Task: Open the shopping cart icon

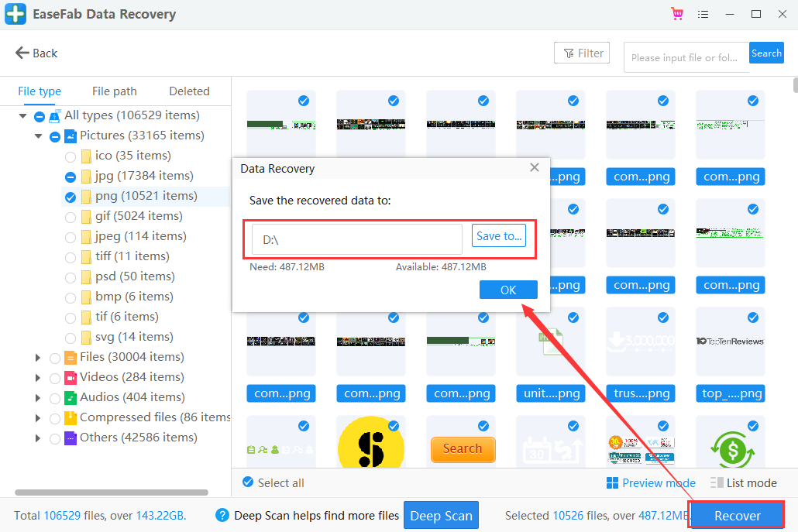Action: click(677, 14)
